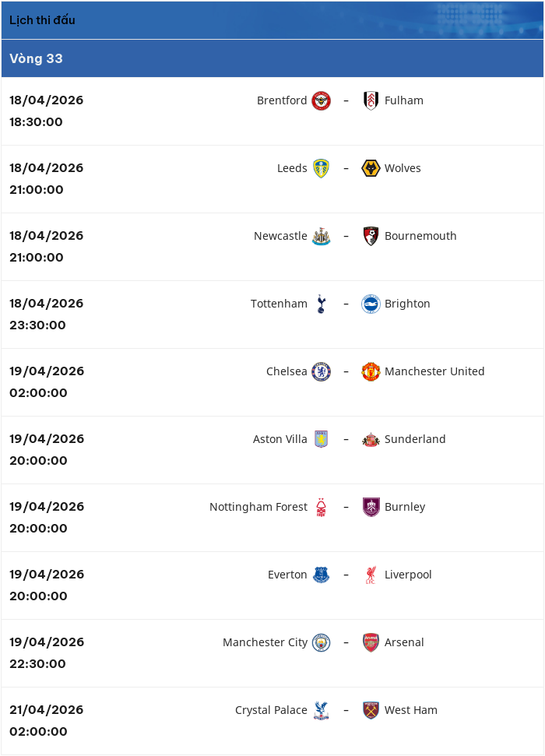Viewport: 545px width, 756px height.
Task: Open the Tottenham cockerel logo
Action: tap(322, 304)
